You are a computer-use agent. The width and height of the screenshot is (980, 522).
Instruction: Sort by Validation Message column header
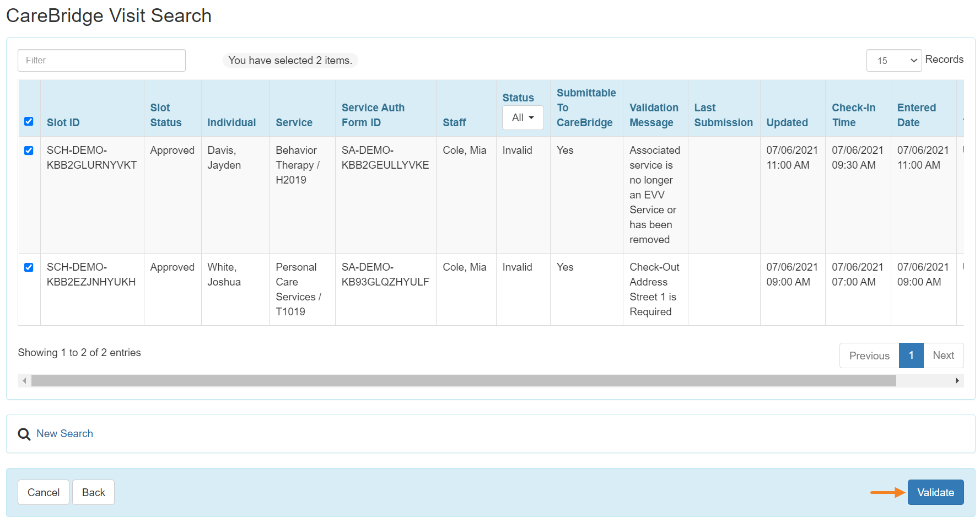coord(654,115)
